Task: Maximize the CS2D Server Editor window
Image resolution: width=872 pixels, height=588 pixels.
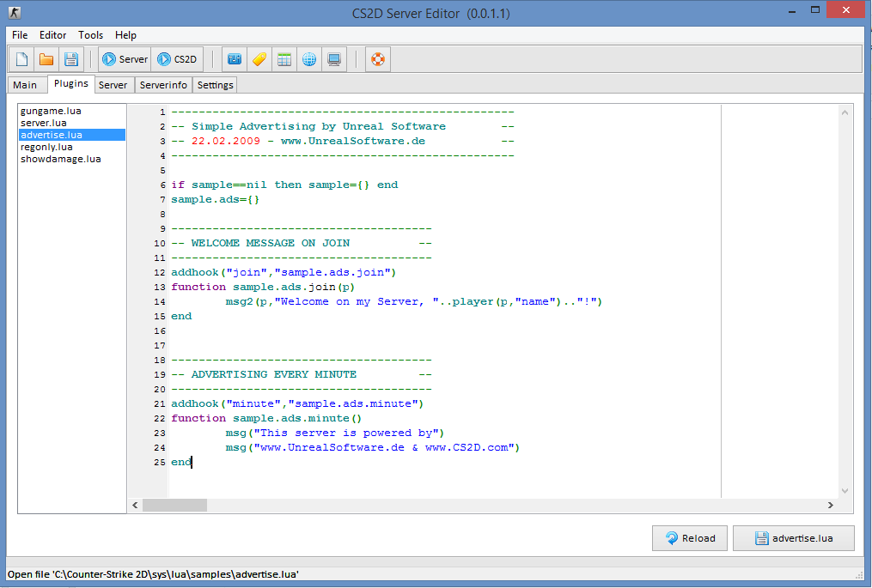Action: coord(815,10)
